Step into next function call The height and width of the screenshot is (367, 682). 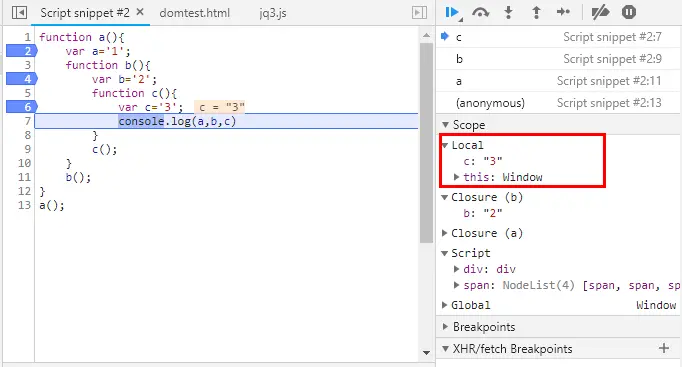pyautogui.click(x=508, y=13)
